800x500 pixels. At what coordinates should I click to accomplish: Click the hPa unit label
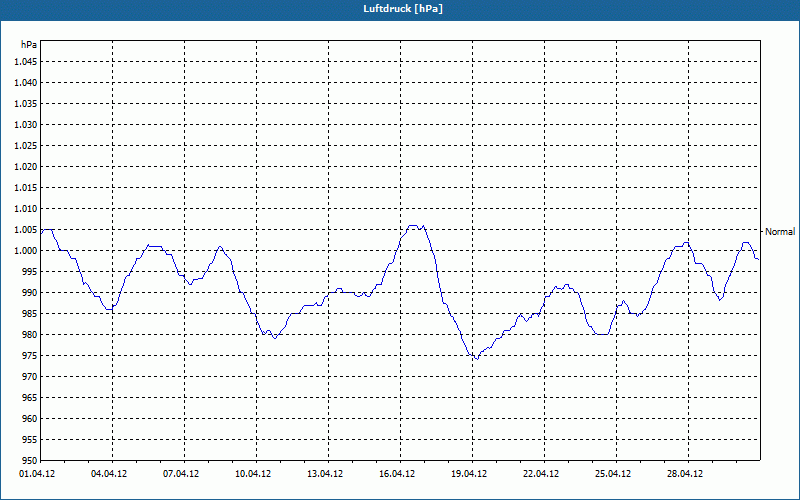click(x=29, y=45)
